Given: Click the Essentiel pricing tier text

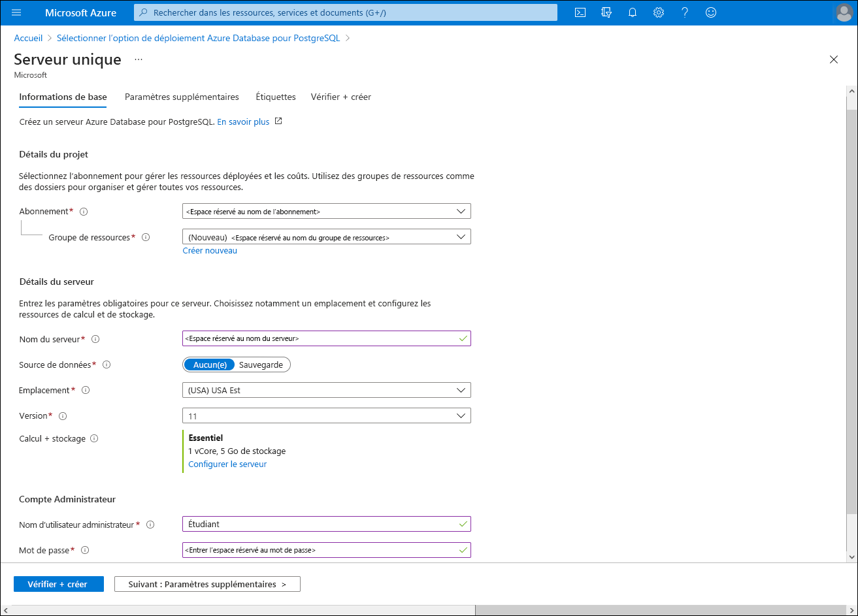Looking at the screenshot, I should click(206, 438).
